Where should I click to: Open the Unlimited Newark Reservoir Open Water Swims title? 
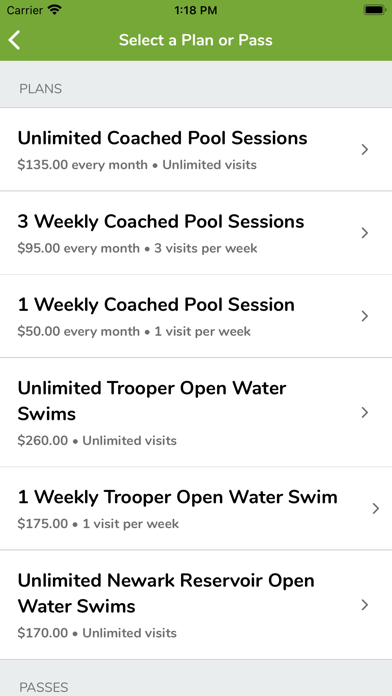166,593
